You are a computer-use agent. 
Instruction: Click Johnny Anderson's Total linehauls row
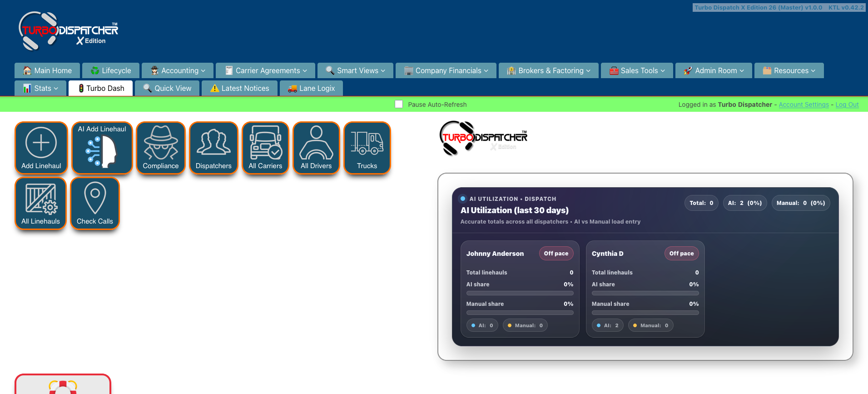coord(520,273)
